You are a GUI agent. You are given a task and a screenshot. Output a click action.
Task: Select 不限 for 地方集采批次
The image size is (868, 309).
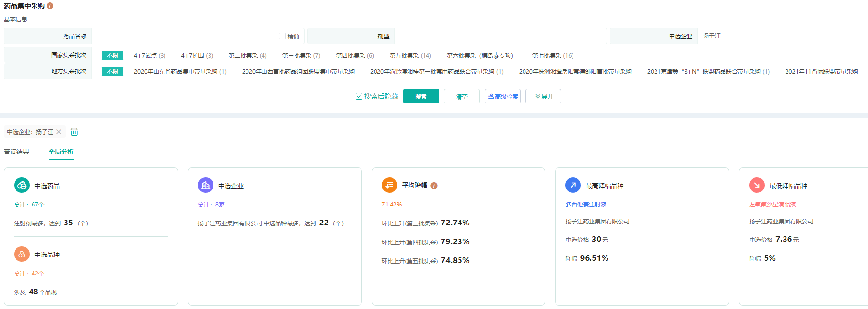(113, 71)
